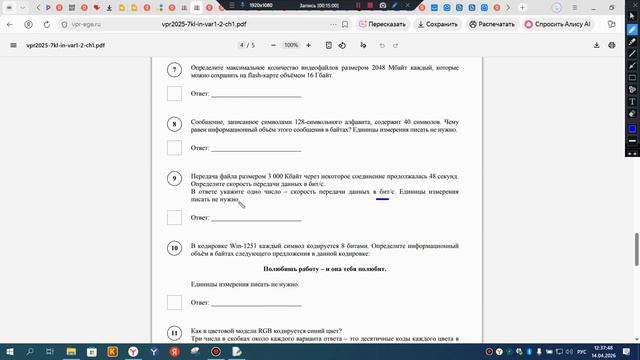640x360 pixels.
Task: Select the rectangle shape tool
Action: [x=632, y=78]
